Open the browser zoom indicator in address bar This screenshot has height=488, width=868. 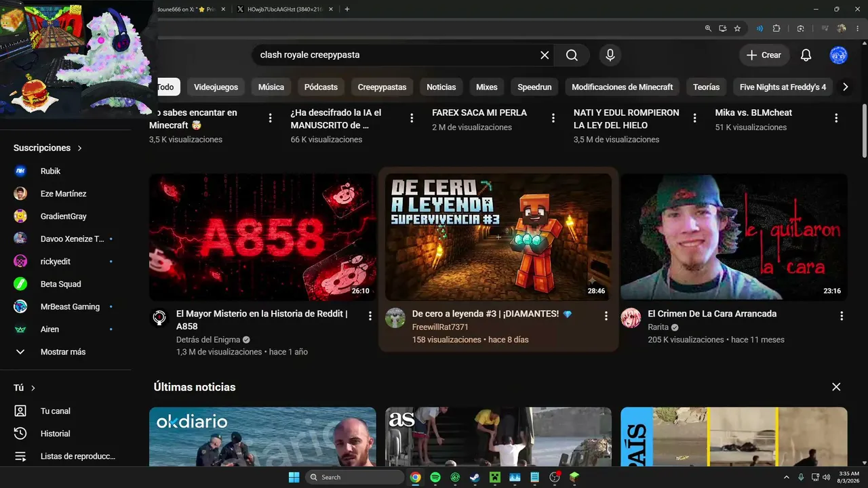pyautogui.click(x=708, y=28)
